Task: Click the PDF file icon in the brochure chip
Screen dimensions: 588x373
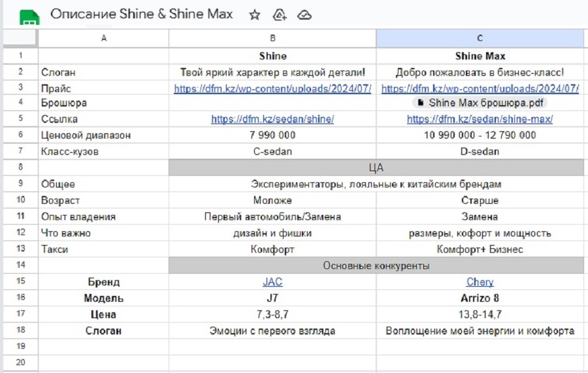Action: (x=420, y=103)
